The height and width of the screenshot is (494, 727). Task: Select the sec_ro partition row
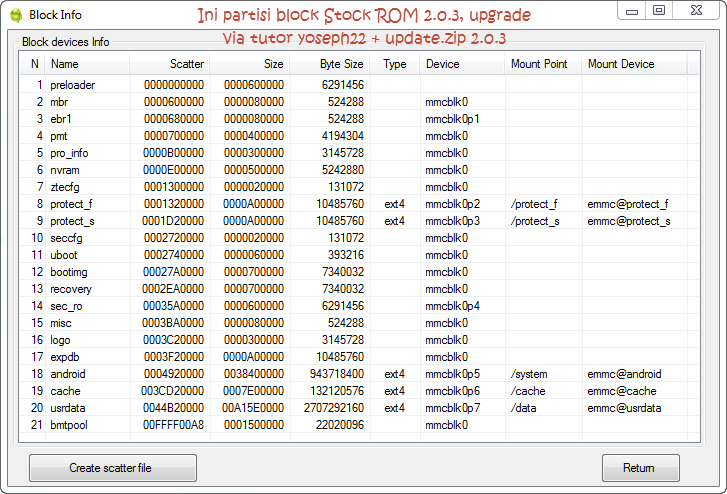360,306
